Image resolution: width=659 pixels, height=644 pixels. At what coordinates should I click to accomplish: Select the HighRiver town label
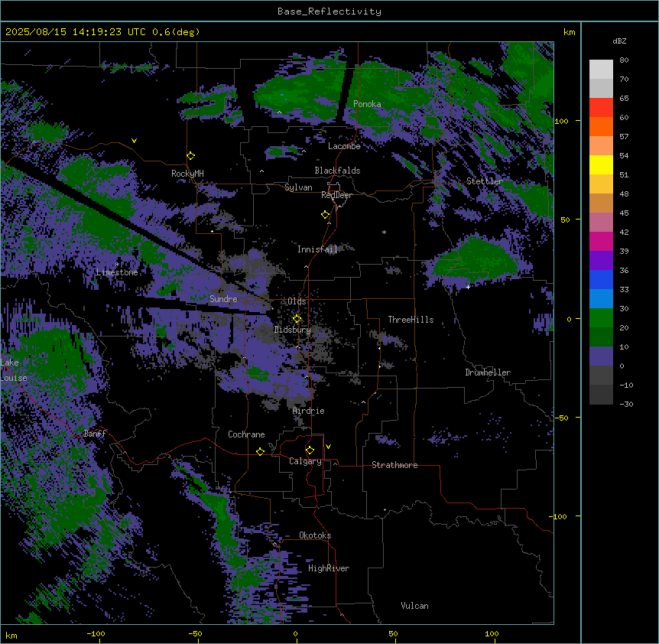click(x=329, y=568)
